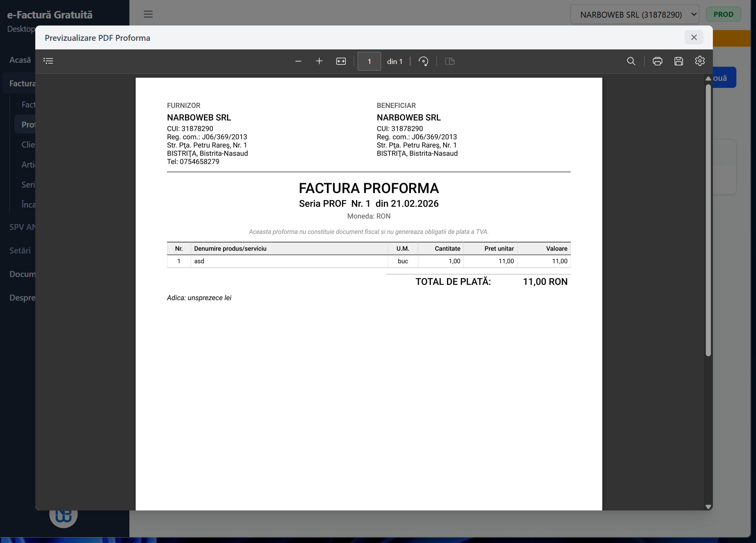Open search within the PDF
This screenshot has width=756, height=543.
631,61
